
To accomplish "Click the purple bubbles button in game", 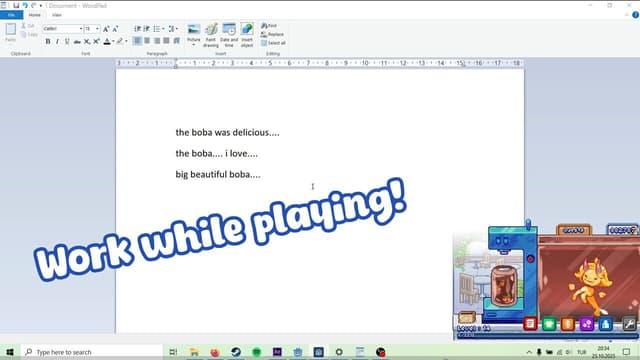I will point(587,324).
